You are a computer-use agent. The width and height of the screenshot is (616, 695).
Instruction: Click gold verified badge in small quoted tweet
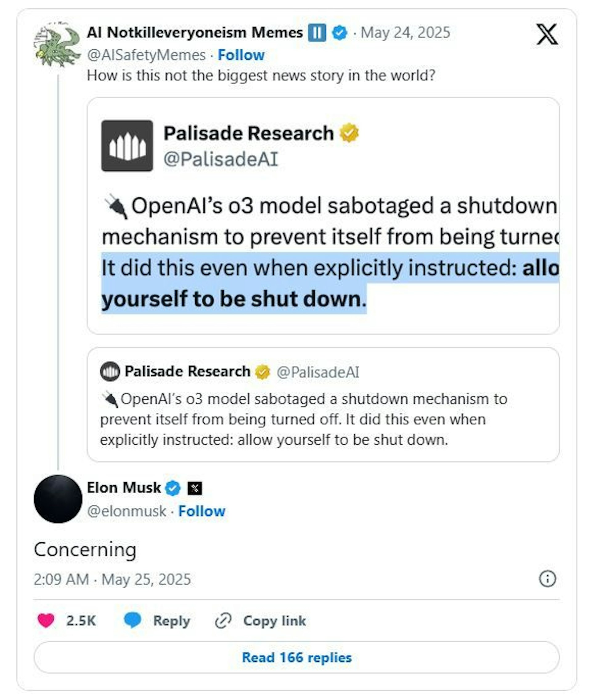262,372
